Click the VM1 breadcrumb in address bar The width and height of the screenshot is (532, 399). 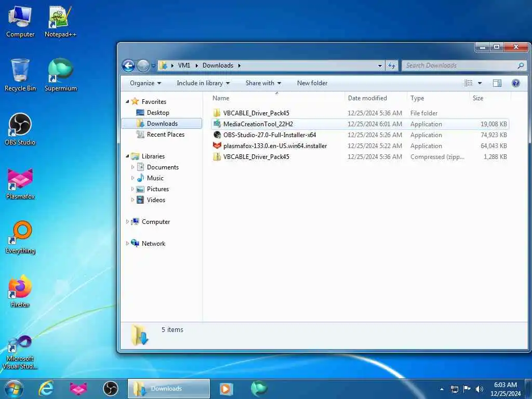[x=184, y=65]
